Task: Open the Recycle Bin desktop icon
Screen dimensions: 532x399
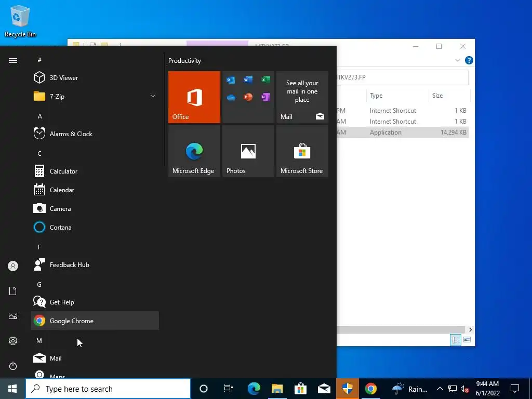Action: 20,21
